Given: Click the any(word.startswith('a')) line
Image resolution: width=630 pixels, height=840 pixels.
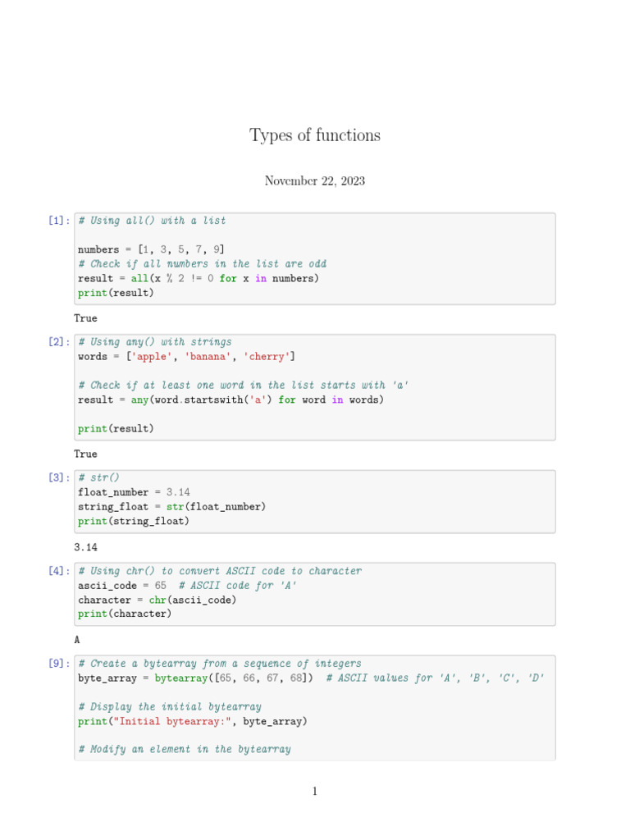Looking at the screenshot, I should 231,400.
